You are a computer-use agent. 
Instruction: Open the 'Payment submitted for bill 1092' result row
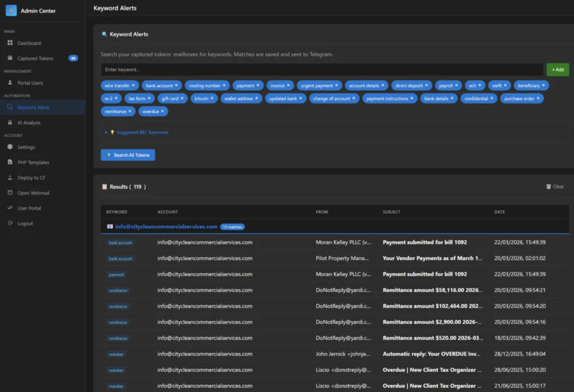[424, 242]
